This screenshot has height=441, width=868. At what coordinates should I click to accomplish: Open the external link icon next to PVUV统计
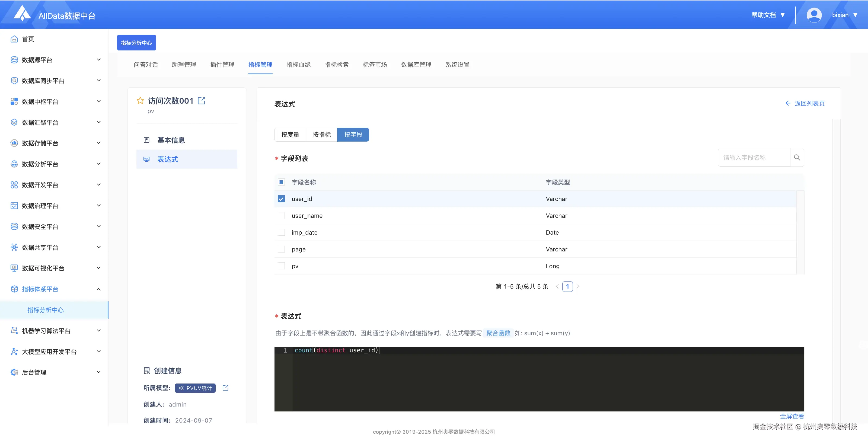coord(225,388)
